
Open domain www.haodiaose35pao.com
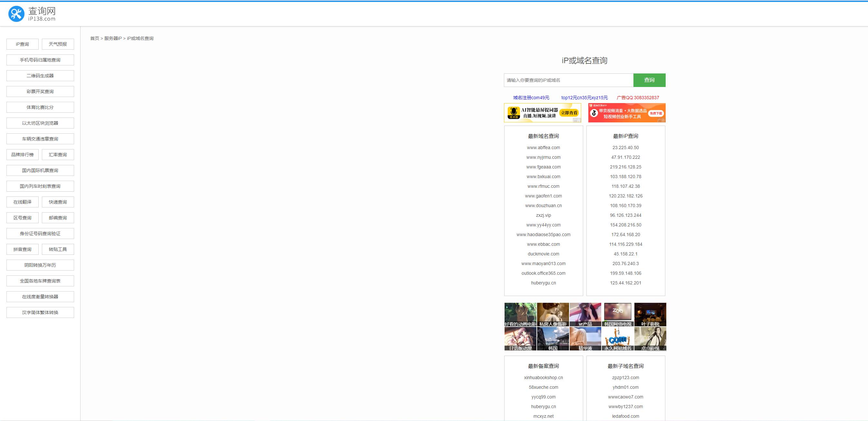coord(544,235)
